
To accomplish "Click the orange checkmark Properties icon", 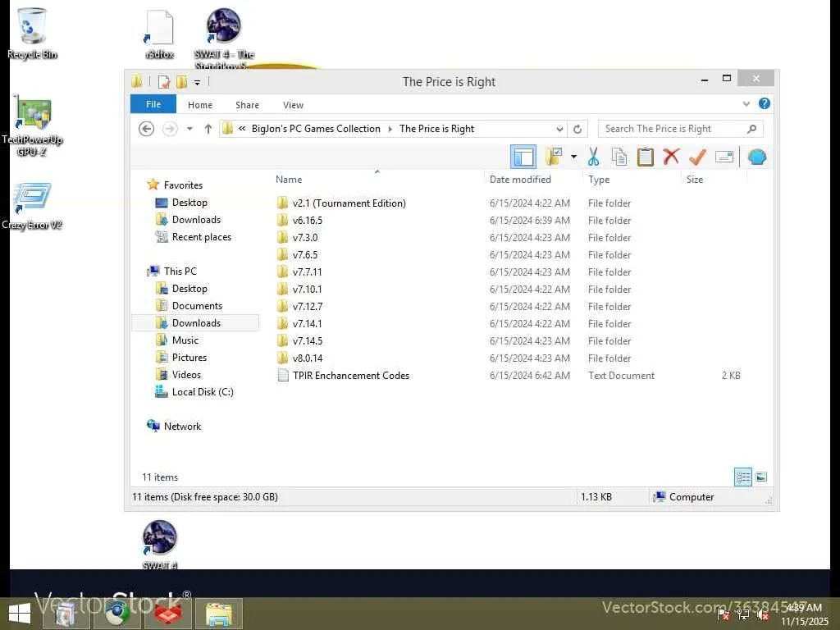I will click(697, 157).
